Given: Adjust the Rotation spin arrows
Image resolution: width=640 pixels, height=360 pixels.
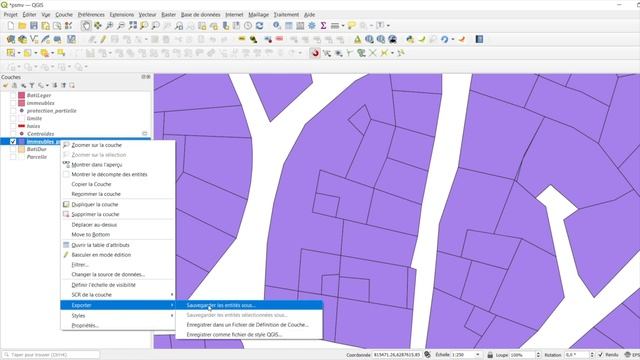Looking at the screenshot, I should point(592,355).
